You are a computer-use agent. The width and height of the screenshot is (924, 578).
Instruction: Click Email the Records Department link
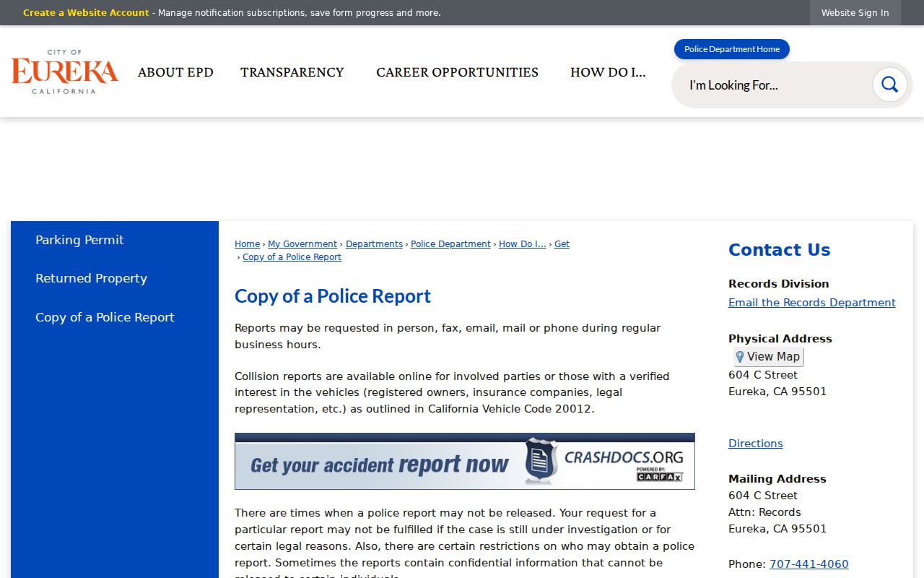[811, 303]
